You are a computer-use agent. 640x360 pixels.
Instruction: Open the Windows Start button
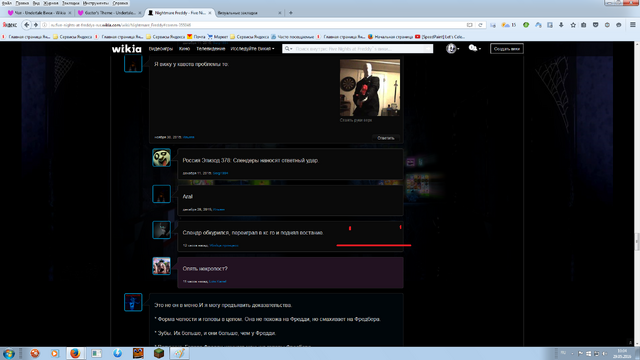9,353
